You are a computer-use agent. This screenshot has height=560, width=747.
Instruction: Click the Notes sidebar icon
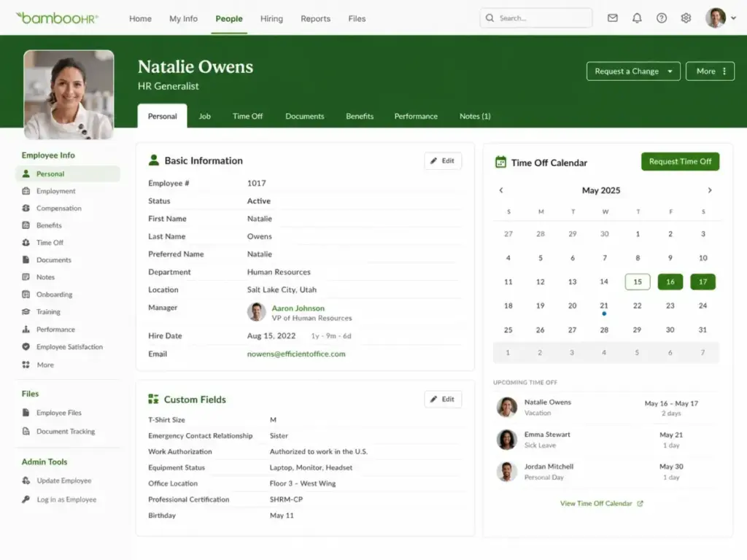(26, 276)
